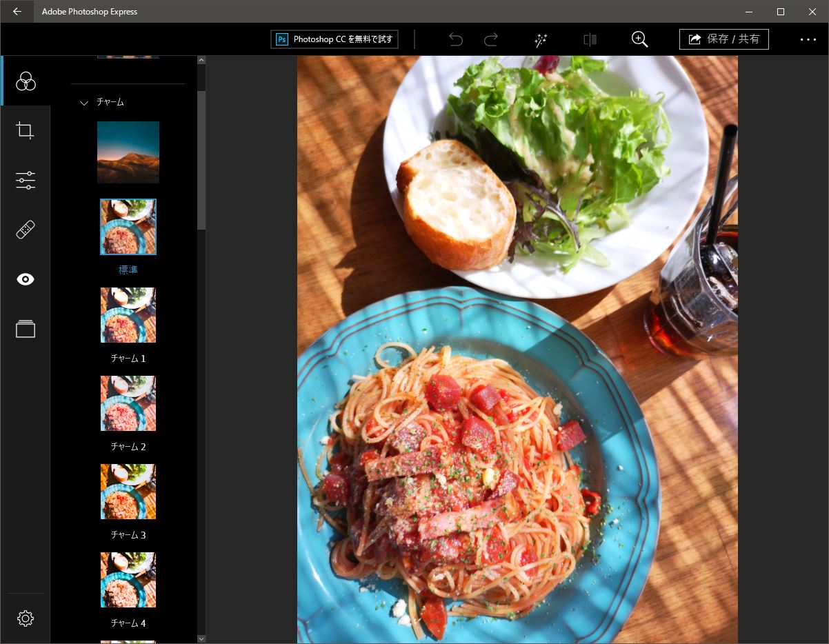Open the more options ellipsis menu
The width and height of the screenshot is (829, 644).
coord(808,39)
